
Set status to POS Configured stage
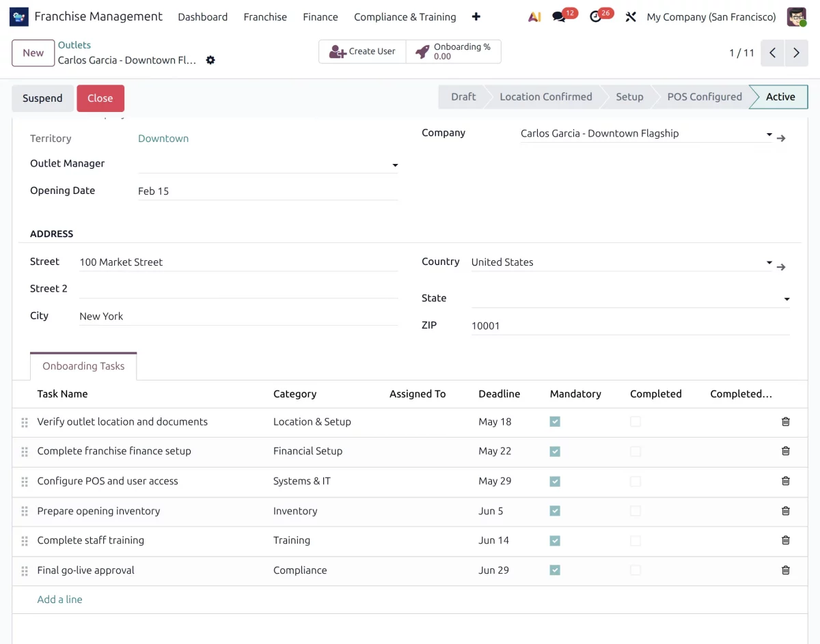[703, 97]
